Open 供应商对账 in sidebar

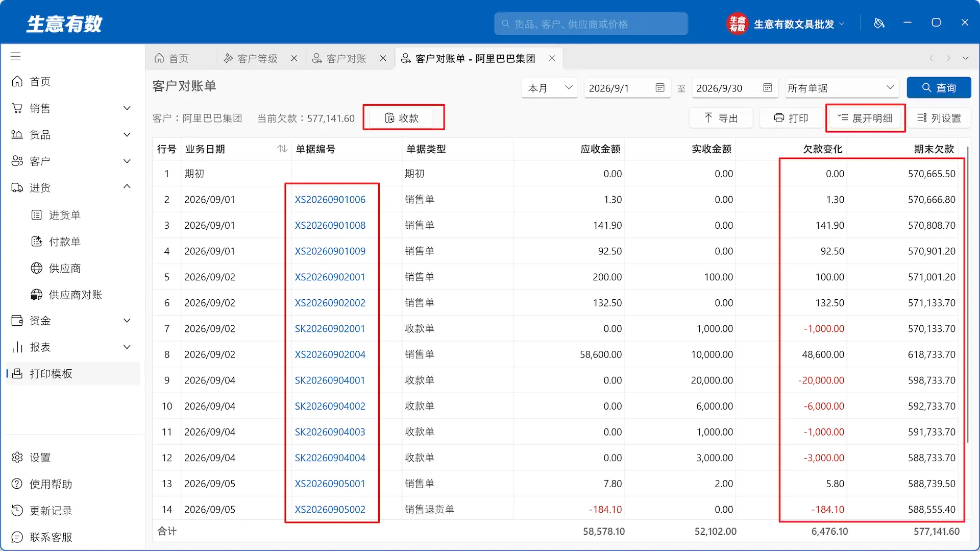tap(72, 295)
